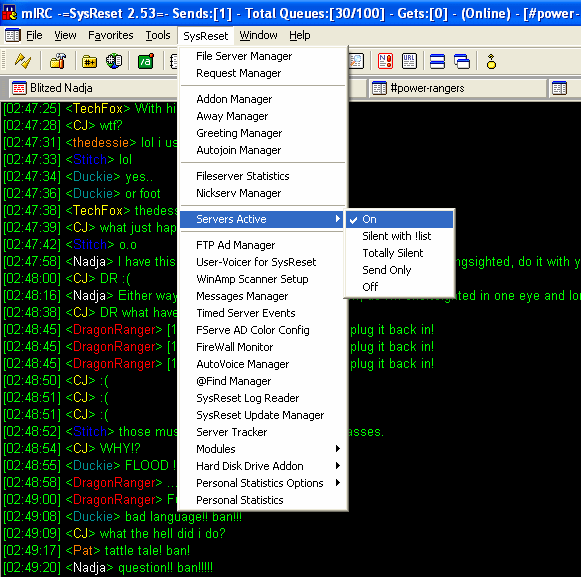Viewport: 581px width, 577px height.
Task: Click the magnifier icon beside the menu edge
Action: (356, 61)
